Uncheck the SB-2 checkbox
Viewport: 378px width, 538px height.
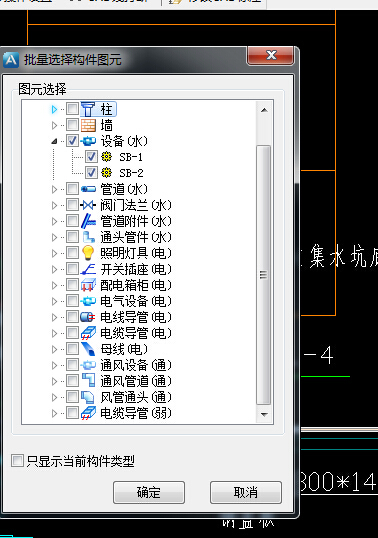91,173
